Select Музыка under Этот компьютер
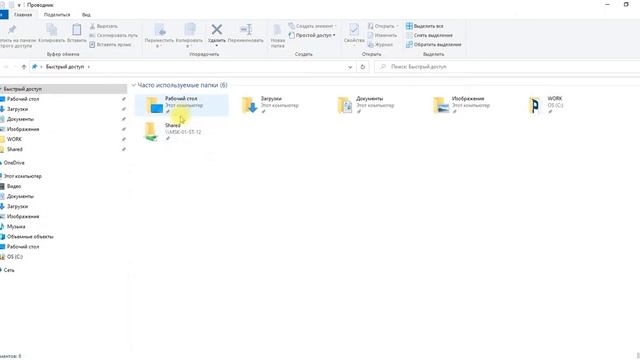The height and width of the screenshot is (360, 640). (16, 227)
